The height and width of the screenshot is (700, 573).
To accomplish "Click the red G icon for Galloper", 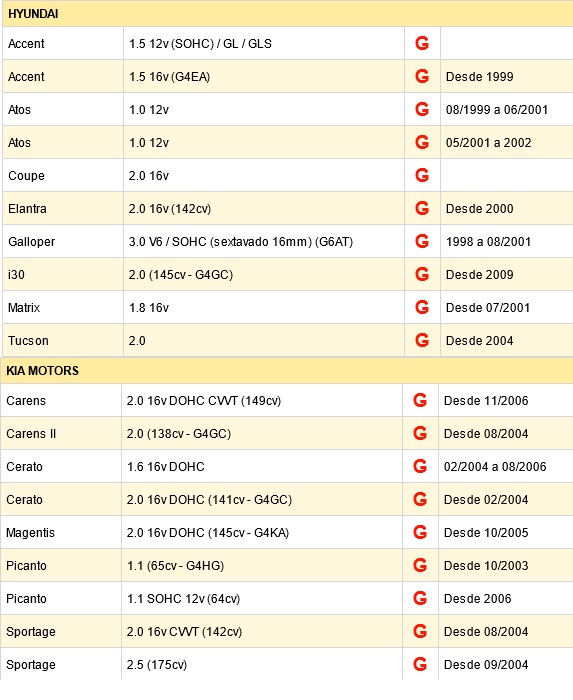I will tap(422, 242).
